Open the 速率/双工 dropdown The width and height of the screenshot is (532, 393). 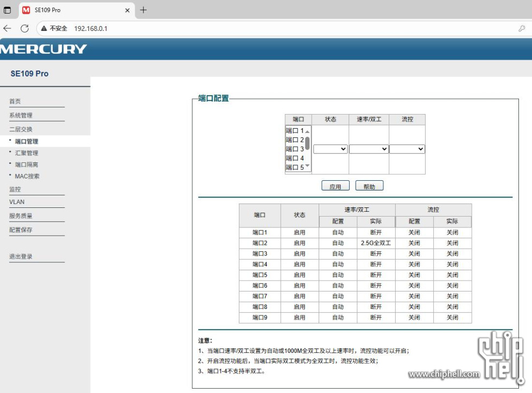tap(369, 149)
